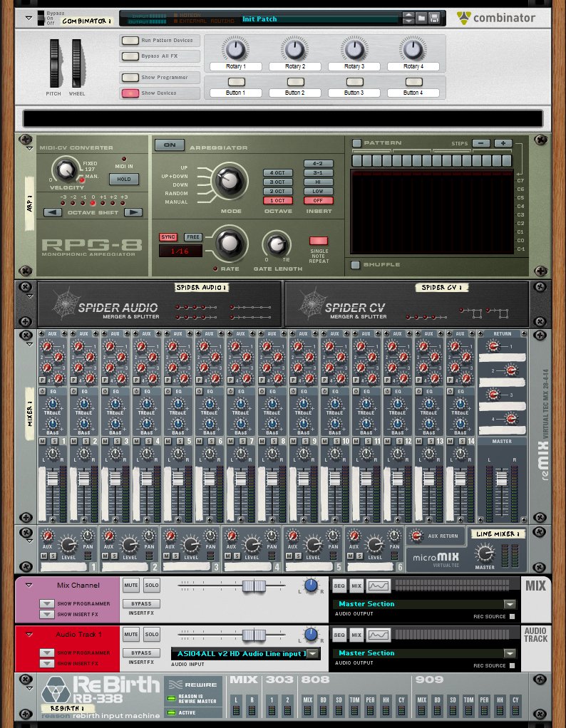Decrease arpeggiator pattern steps with minus button
Viewport: 566px width, 728px height.
click(x=480, y=143)
